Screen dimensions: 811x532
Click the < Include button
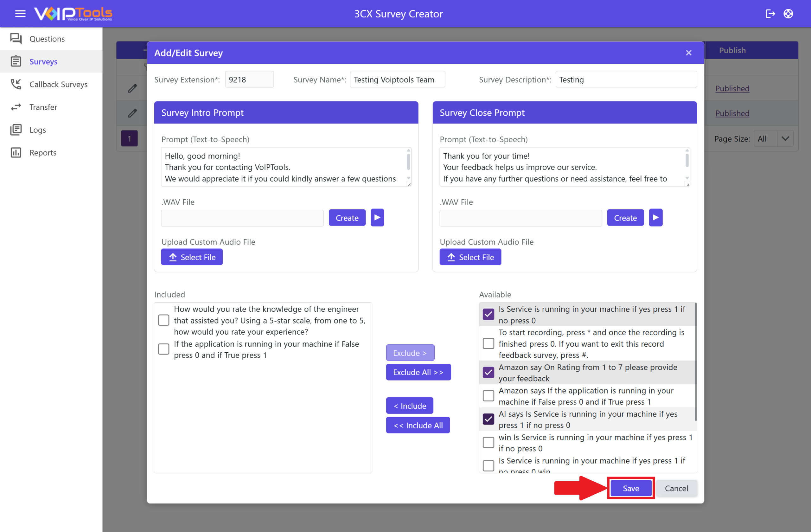tap(410, 406)
